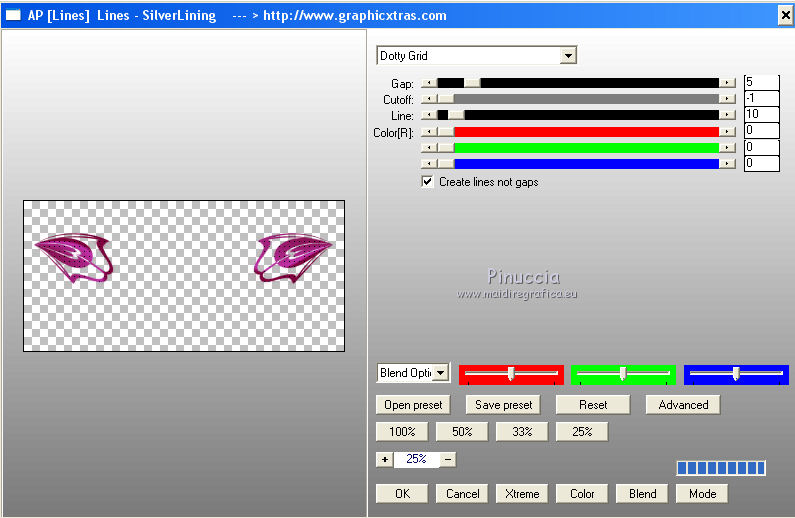795x518 pixels.
Task: Increase zoom with the plus button
Action: point(385,460)
